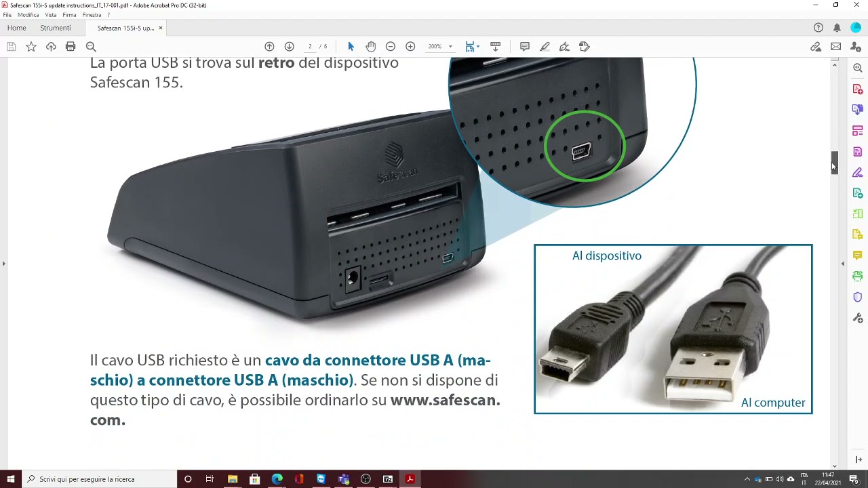868x488 pixels.
Task: Open the user account avatar
Action: pyautogui.click(x=856, y=28)
